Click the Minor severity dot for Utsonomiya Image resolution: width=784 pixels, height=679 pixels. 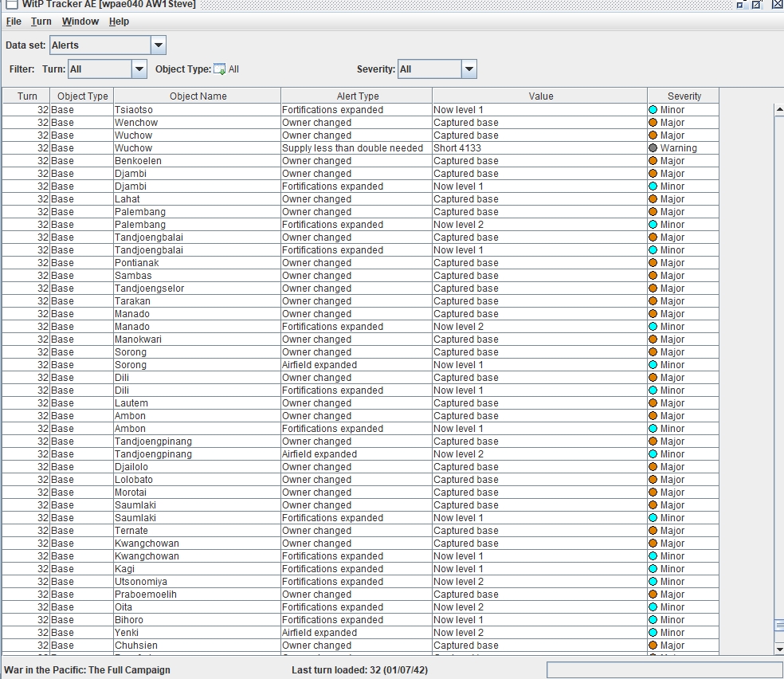point(653,582)
